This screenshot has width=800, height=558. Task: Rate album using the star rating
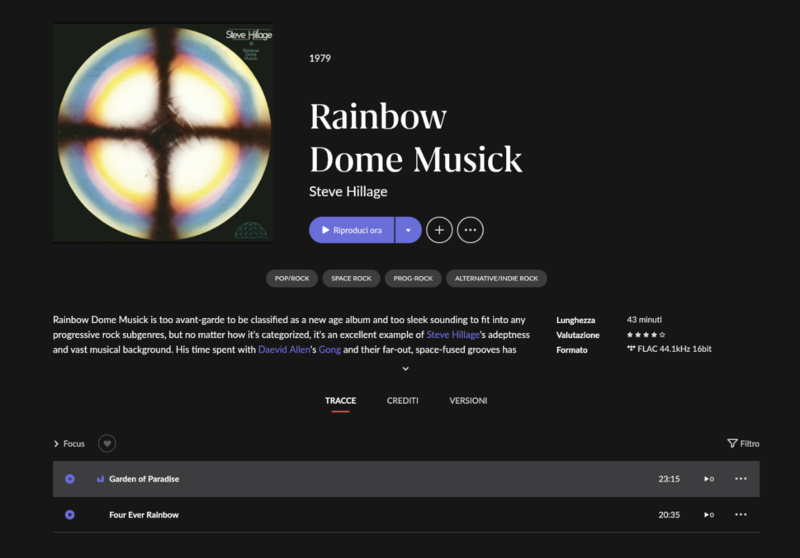tap(645, 335)
